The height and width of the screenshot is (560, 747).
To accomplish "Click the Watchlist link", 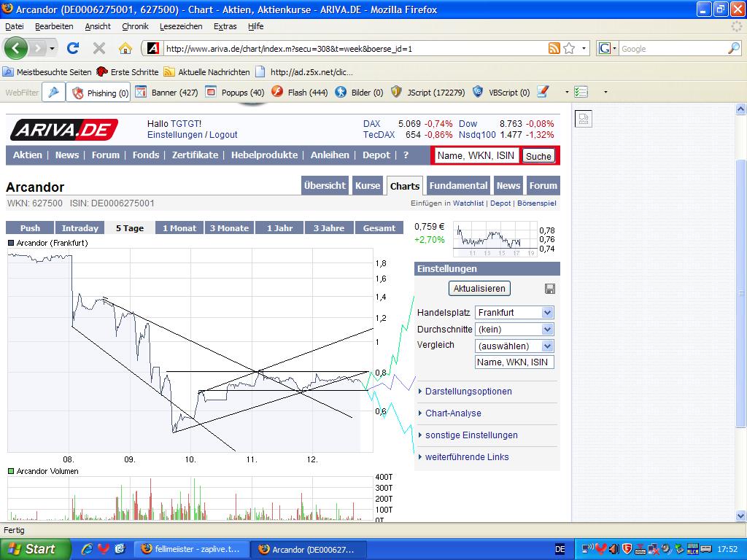I will (x=468, y=203).
